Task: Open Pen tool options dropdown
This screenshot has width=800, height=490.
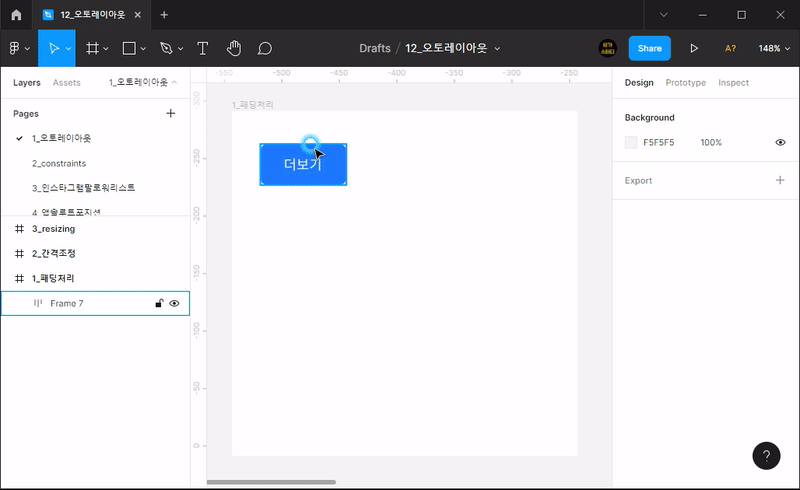Action: click(x=180, y=48)
